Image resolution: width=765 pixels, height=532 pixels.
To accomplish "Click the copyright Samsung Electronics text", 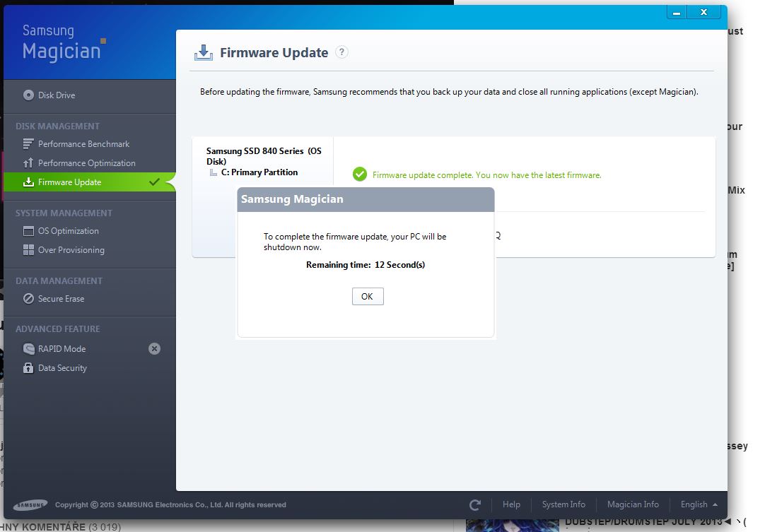I will coord(170,504).
